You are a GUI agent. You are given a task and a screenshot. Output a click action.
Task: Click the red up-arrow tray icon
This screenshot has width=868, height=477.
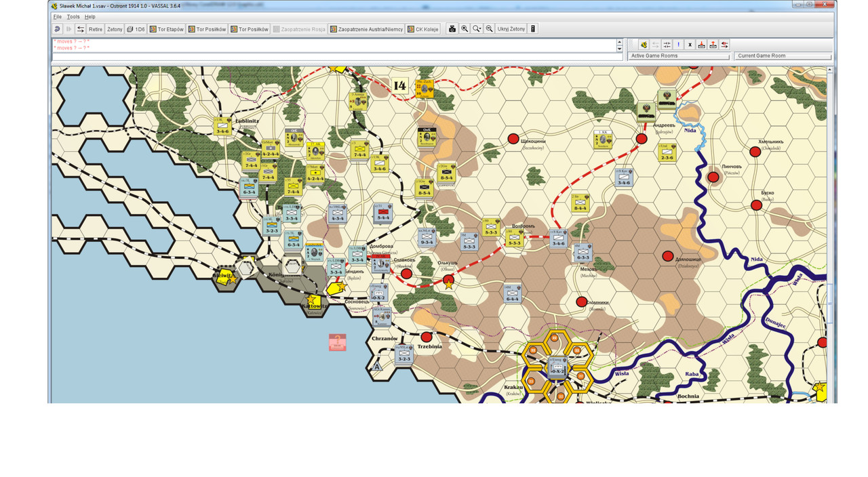[x=713, y=45]
